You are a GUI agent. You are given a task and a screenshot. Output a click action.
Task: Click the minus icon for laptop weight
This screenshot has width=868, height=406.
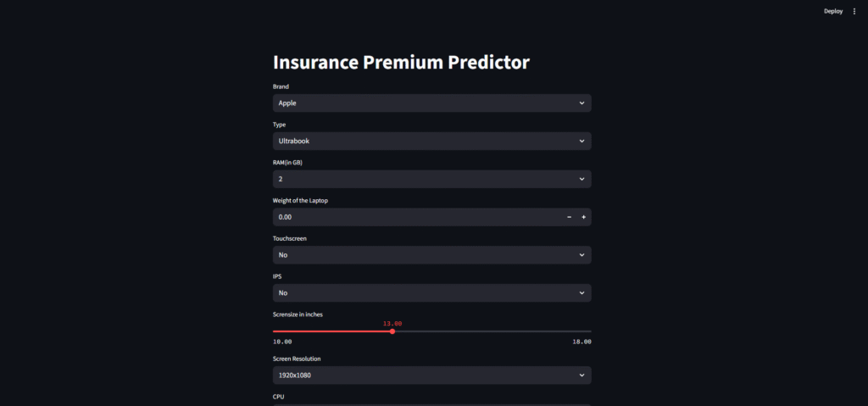click(x=569, y=218)
